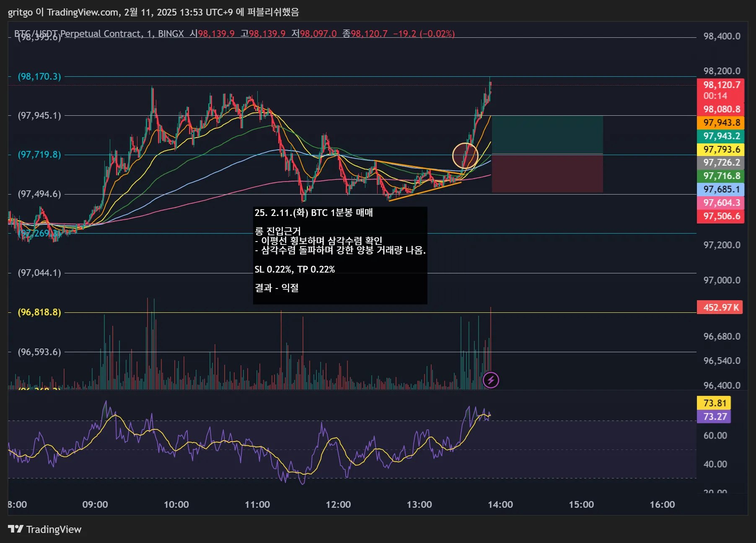
Task: Click the green 97,716.8 price tag
Action: tap(720, 176)
